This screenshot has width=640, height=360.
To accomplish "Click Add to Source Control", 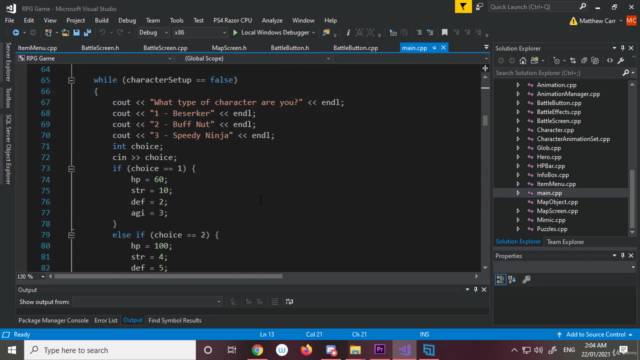I will pos(596,334).
